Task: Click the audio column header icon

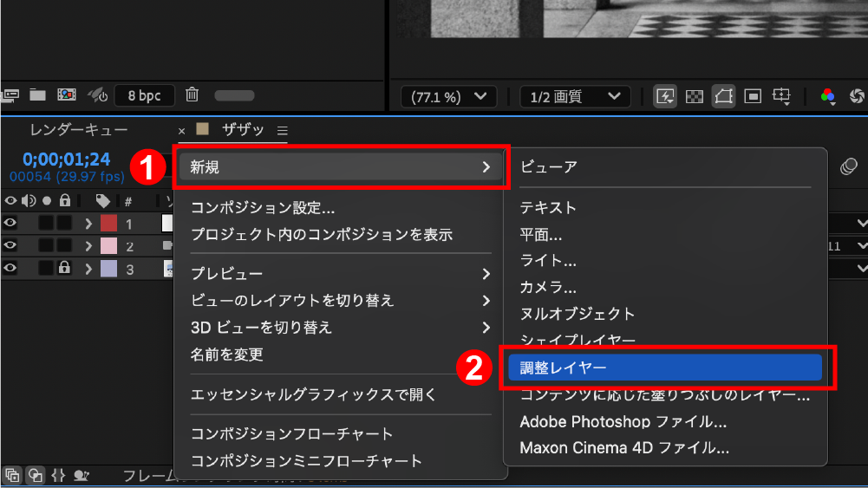Action: pos(29,200)
